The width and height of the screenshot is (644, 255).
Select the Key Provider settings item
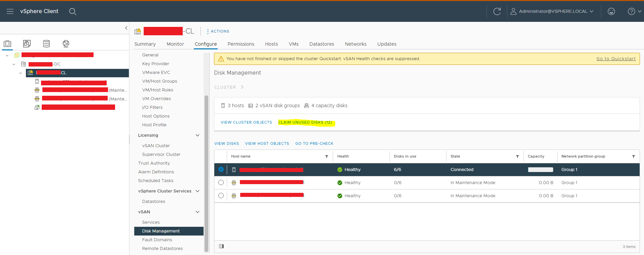point(155,64)
